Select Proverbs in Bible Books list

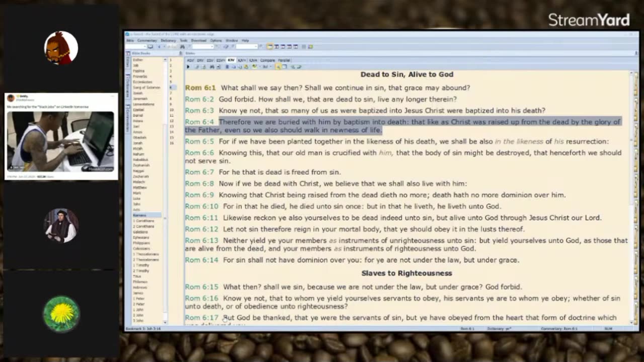(140, 76)
